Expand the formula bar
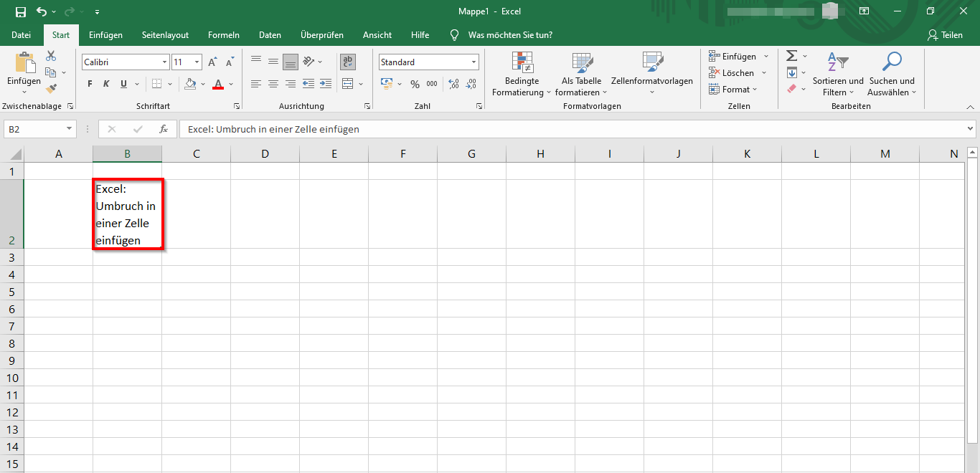980x473 pixels. click(971, 129)
